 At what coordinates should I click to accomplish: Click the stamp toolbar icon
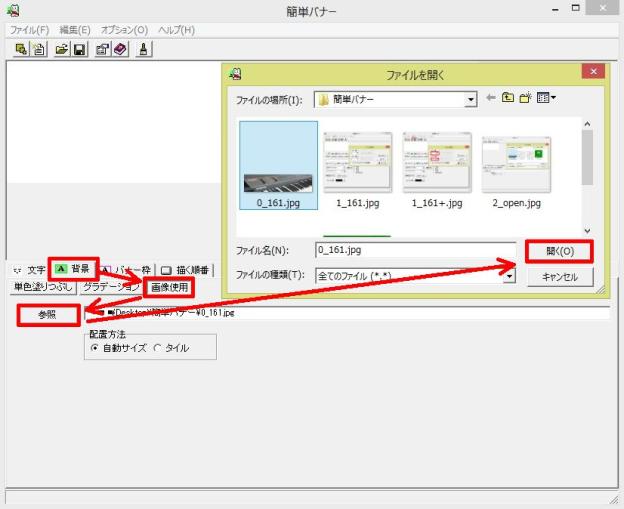coord(144,49)
